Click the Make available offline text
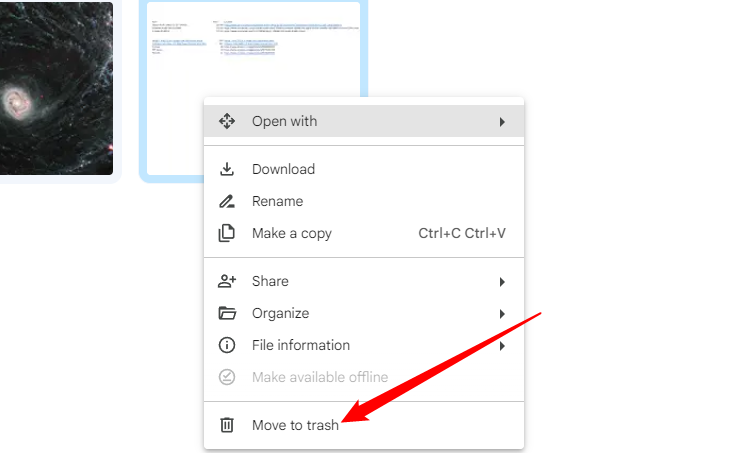This screenshot has height=453, width=750. point(320,377)
